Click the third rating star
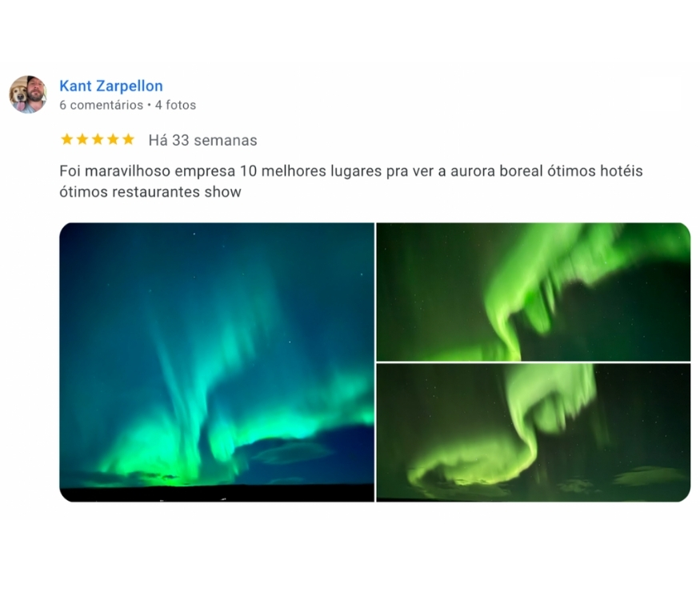This screenshot has width=700, height=600. [x=98, y=139]
